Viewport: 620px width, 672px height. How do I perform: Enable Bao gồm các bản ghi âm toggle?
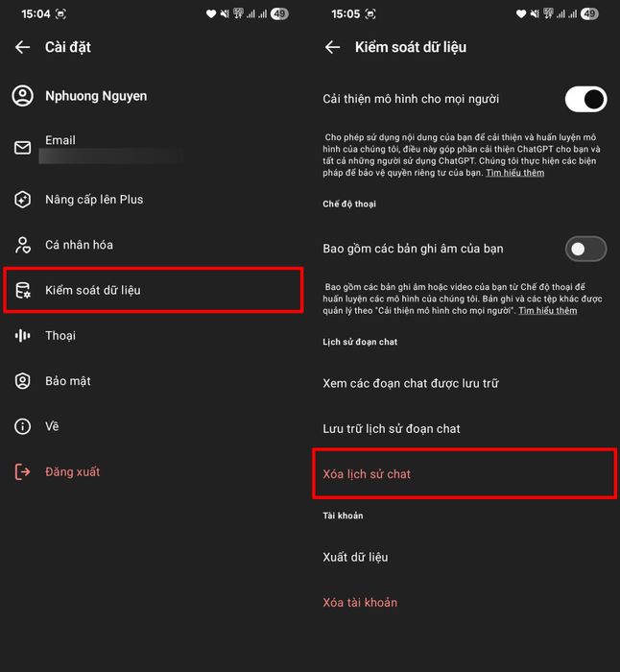tap(585, 249)
